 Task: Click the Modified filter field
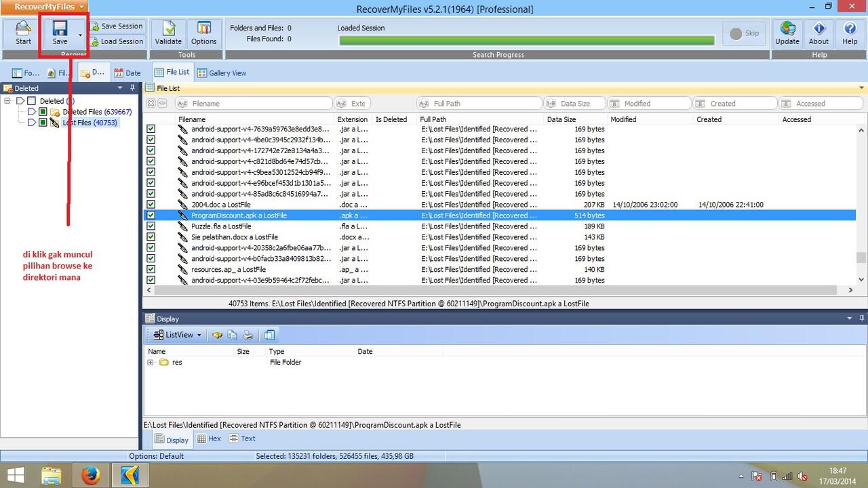(648, 104)
